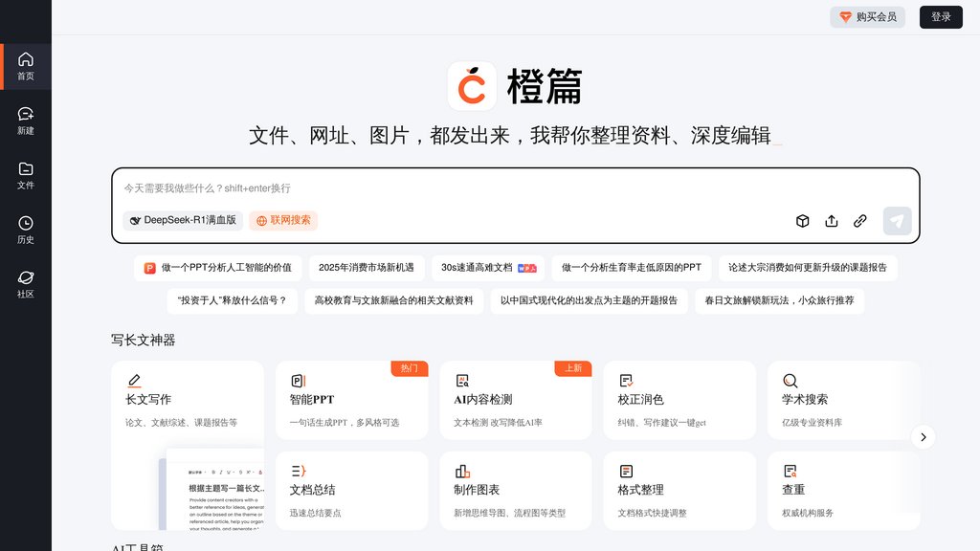Click the link attachment icon

click(x=860, y=221)
